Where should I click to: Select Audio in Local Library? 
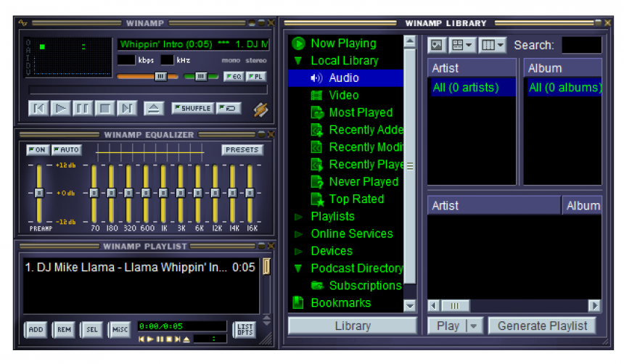(345, 78)
